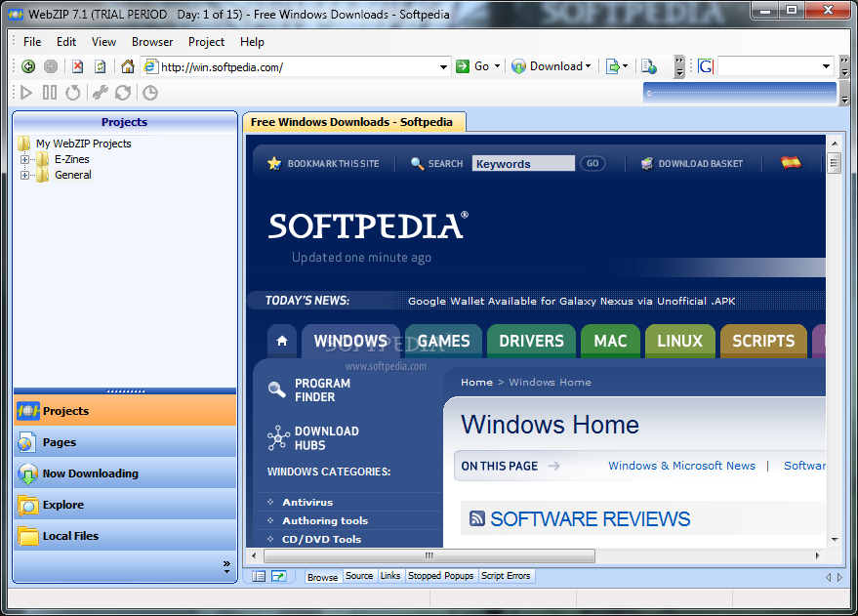
Task: Click the LINUX category tab on Softpedia
Action: click(x=679, y=341)
